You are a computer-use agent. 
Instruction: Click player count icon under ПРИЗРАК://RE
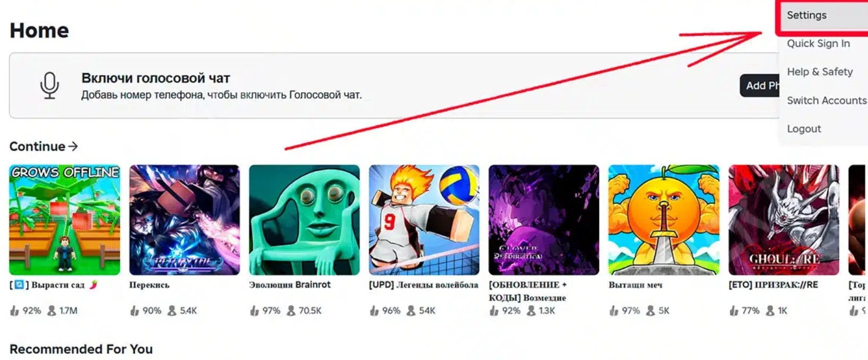point(770,311)
